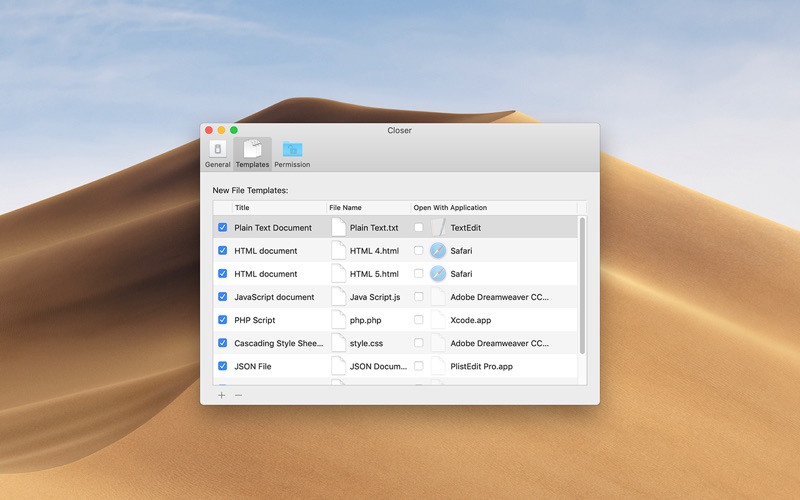Click the Open With Application column header
This screenshot has width=800, height=500.
pos(494,208)
